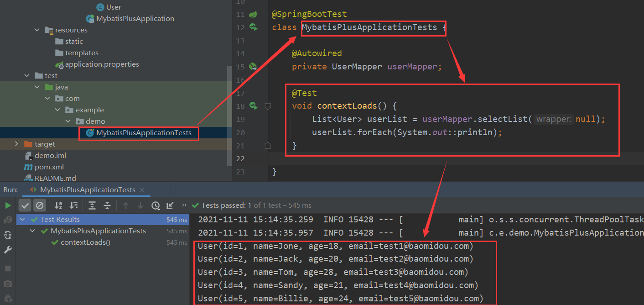Toggle Show Ignored tests button

click(40, 205)
